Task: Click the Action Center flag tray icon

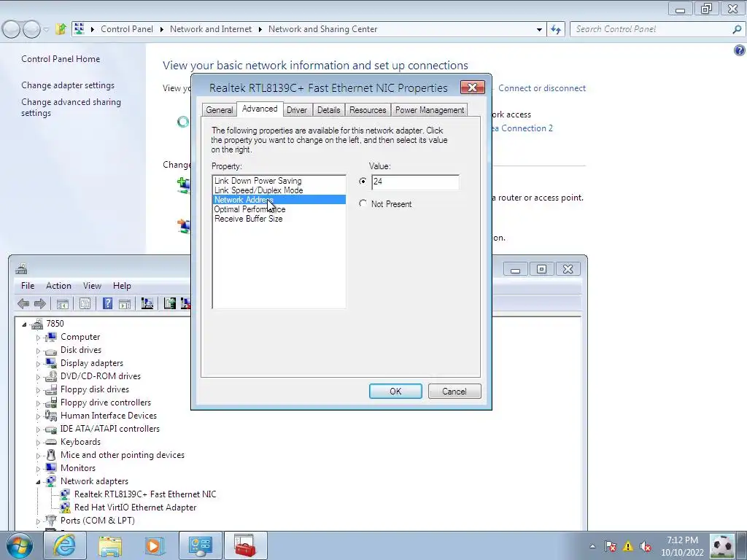Action: pos(611,546)
